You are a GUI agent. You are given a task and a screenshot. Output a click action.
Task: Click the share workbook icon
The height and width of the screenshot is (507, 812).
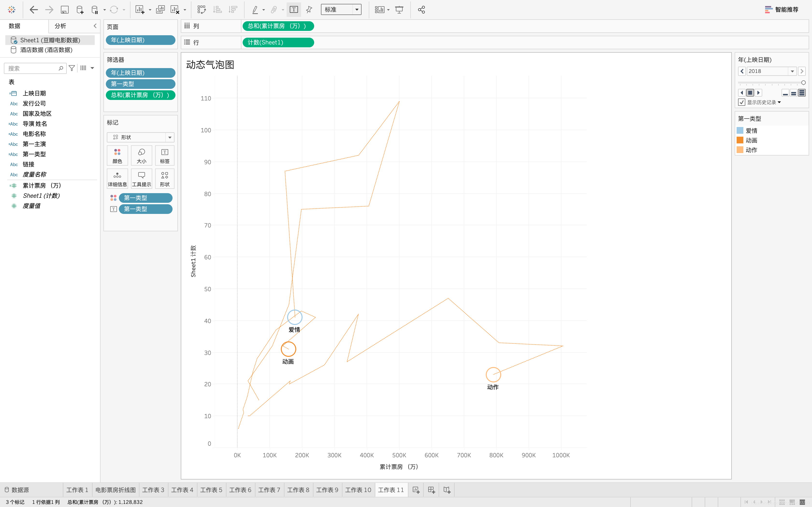point(421,10)
